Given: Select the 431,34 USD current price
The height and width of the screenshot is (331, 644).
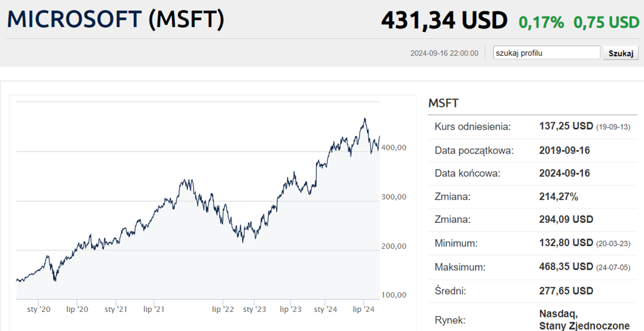Looking at the screenshot, I should 444,20.
